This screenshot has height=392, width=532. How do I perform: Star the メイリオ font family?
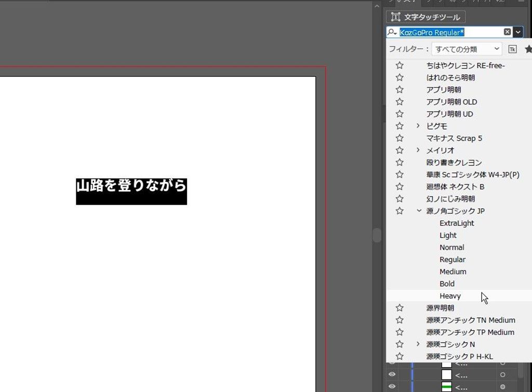tap(400, 150)
